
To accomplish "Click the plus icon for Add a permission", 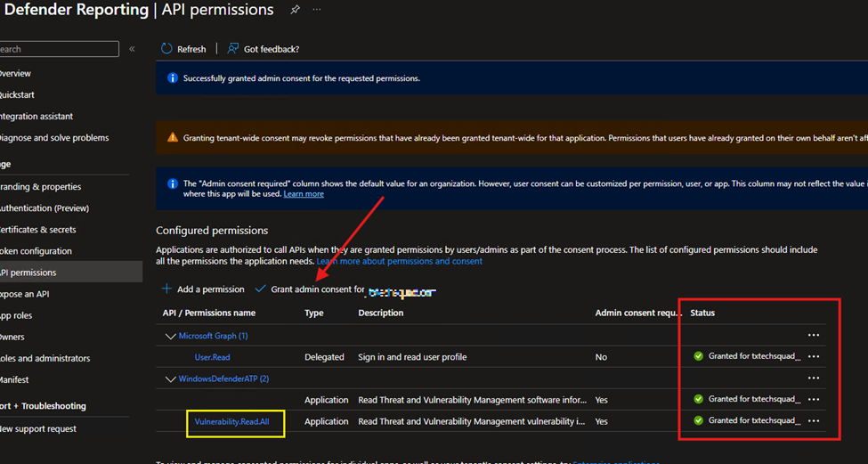I will coord(166,289).
